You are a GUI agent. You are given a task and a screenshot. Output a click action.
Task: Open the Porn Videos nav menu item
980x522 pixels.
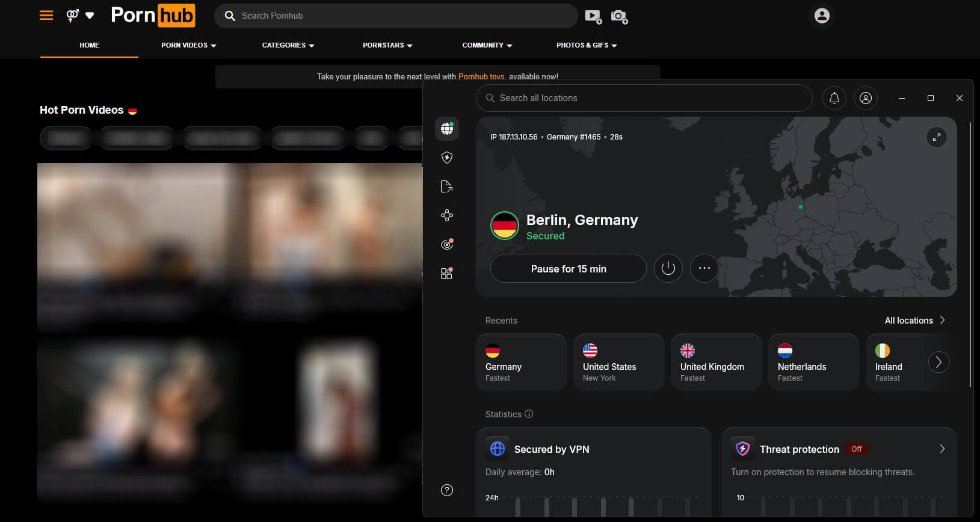189,45
